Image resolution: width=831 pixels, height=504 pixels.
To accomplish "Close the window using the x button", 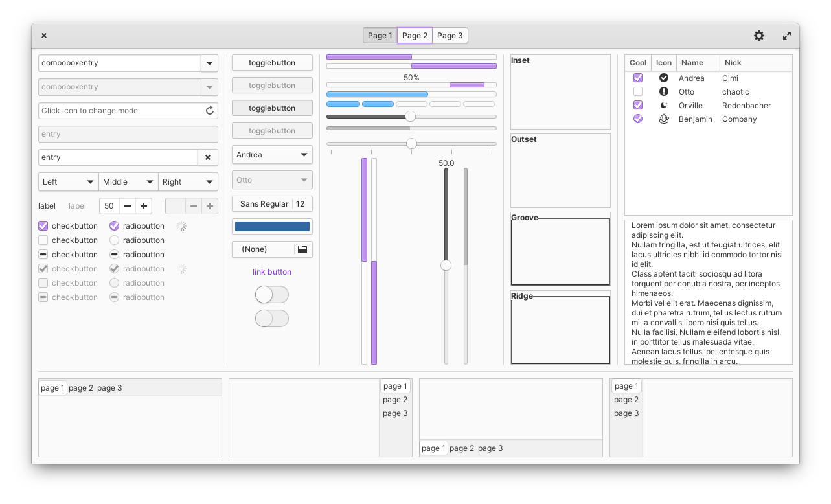I will [44, 36].
